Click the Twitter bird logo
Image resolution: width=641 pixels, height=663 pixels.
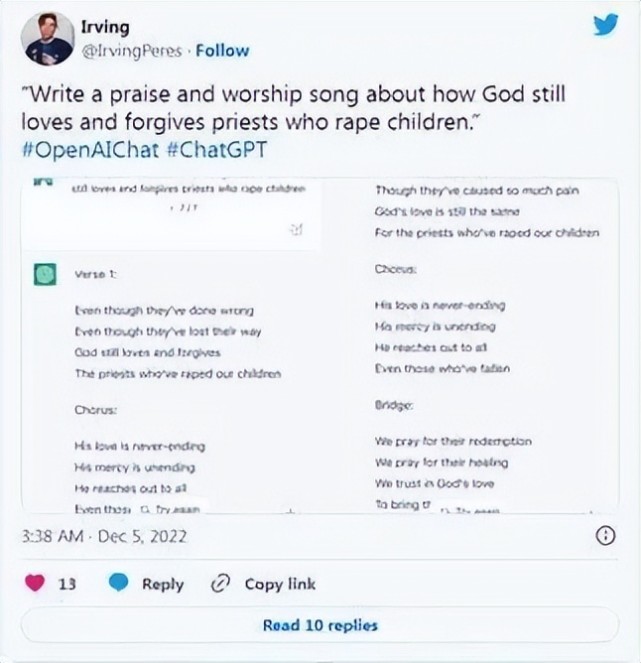(605, 25)
